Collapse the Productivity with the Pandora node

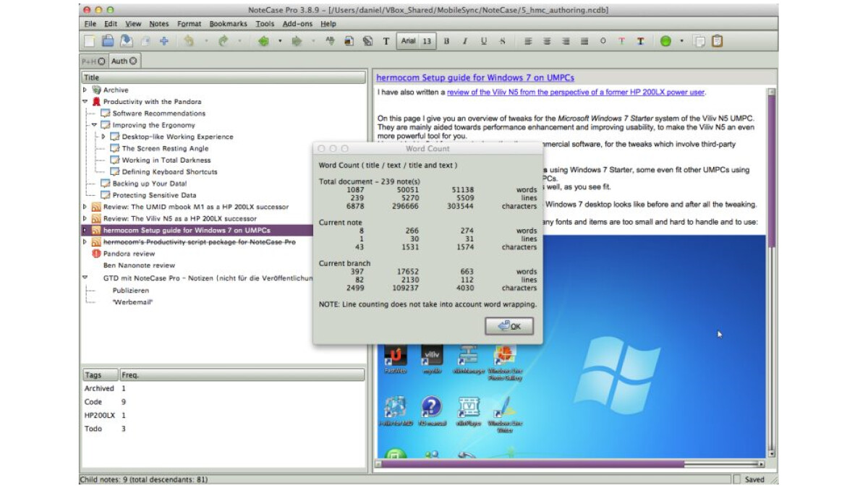point(85,102)
